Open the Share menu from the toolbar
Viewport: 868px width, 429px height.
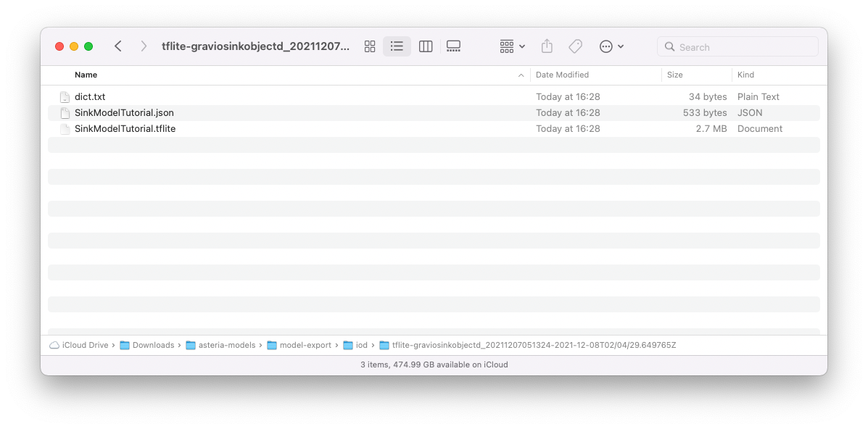coord(547,46)
